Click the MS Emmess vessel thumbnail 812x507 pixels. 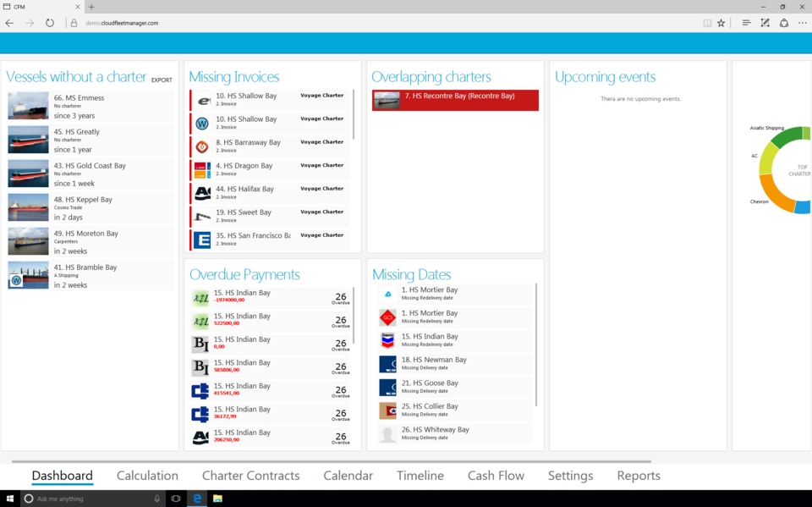click(28, 106)
